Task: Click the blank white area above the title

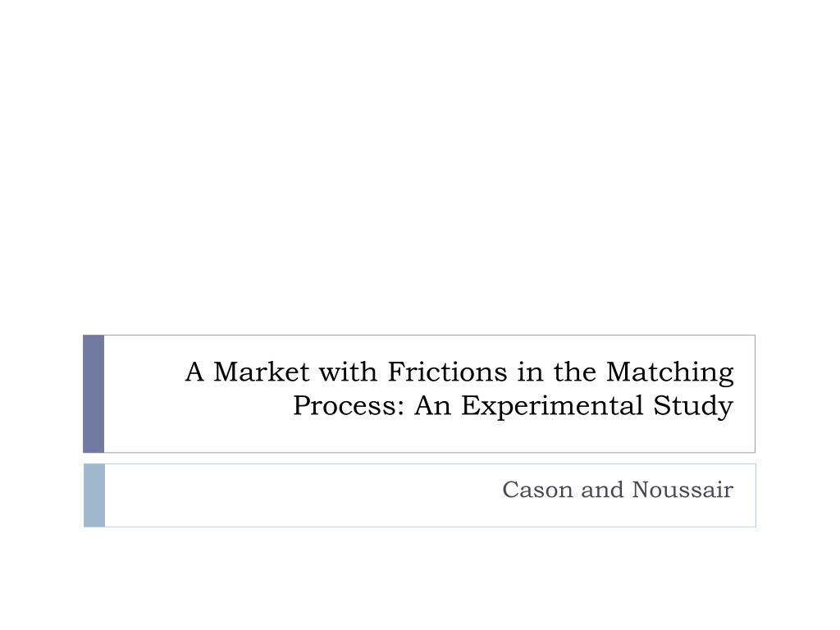Action: [420, 161]
